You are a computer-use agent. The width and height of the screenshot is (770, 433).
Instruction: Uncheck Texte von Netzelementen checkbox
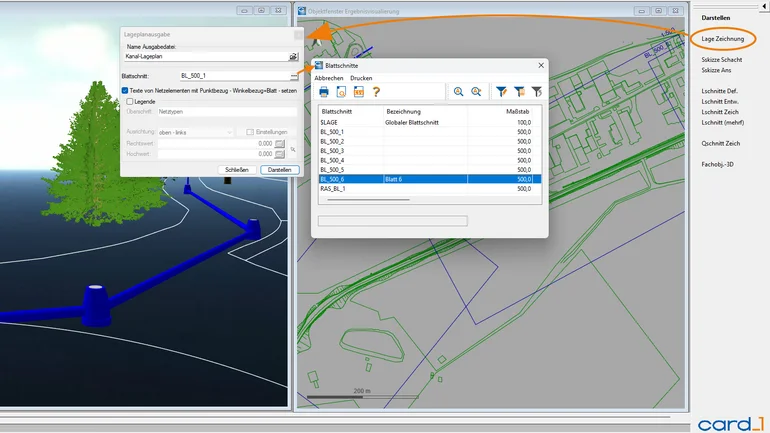125,90
